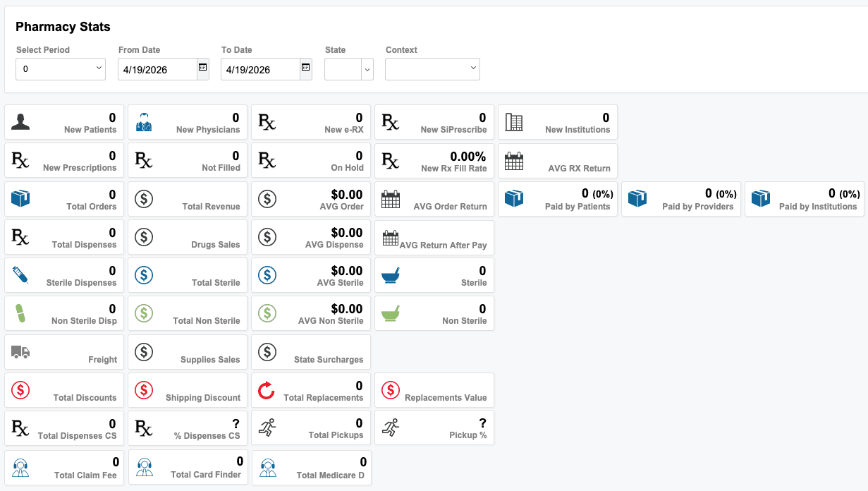Click the Shipping Discount label

click(x=203, y=398)
